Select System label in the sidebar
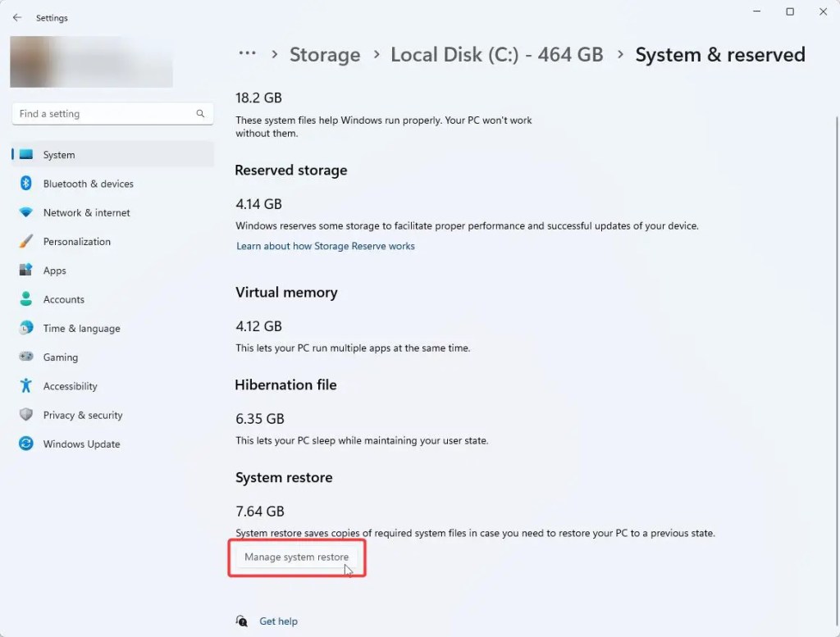 tap(59, 155)
